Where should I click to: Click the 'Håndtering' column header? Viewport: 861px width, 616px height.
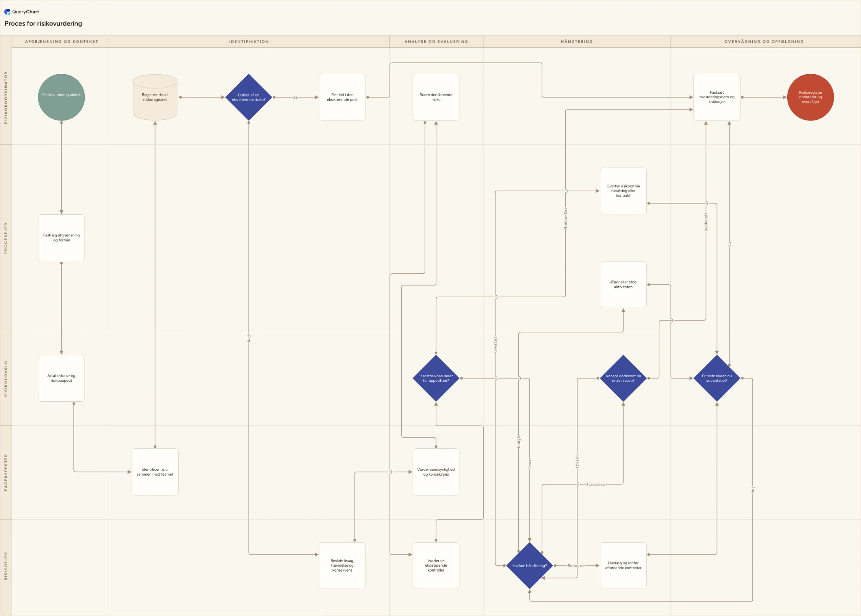coord(577,42)
